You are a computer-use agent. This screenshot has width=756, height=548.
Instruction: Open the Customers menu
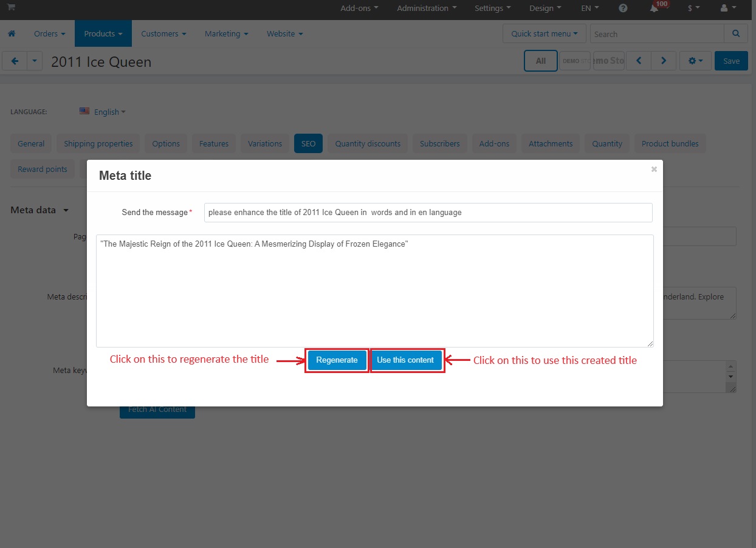[x=163, y=34]
